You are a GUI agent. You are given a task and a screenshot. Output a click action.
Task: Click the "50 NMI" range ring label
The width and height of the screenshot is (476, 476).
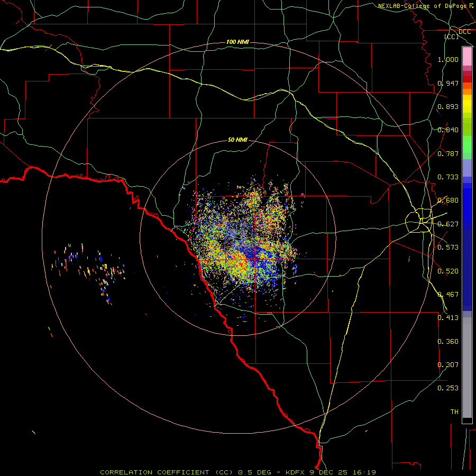coord(237,140)
